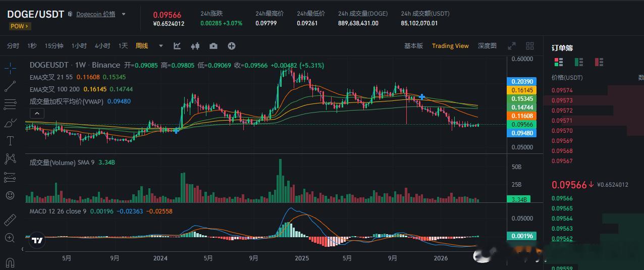The width and height of the screenshot is (644, 270).
Task: Click the EMA交叉 21 55 indicator label
Action: 51,77
